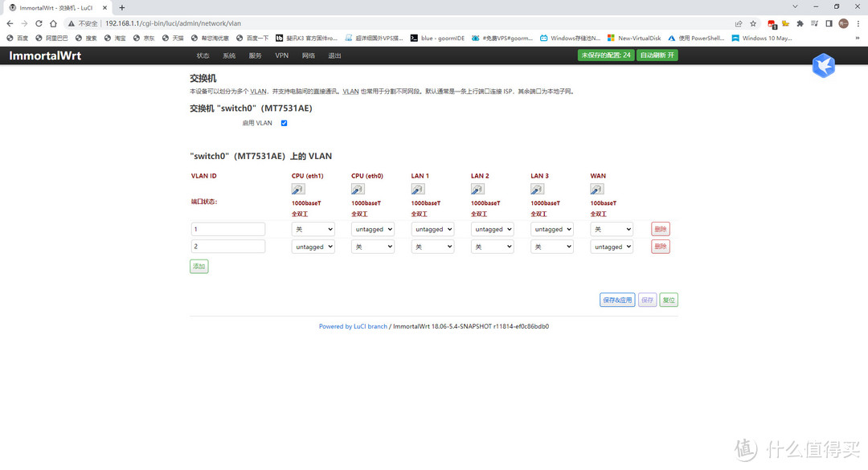Toggle 自动刷新 开 auto-refresh button
The width and height of the screenshot is (868, 470).
pos(657,55)
